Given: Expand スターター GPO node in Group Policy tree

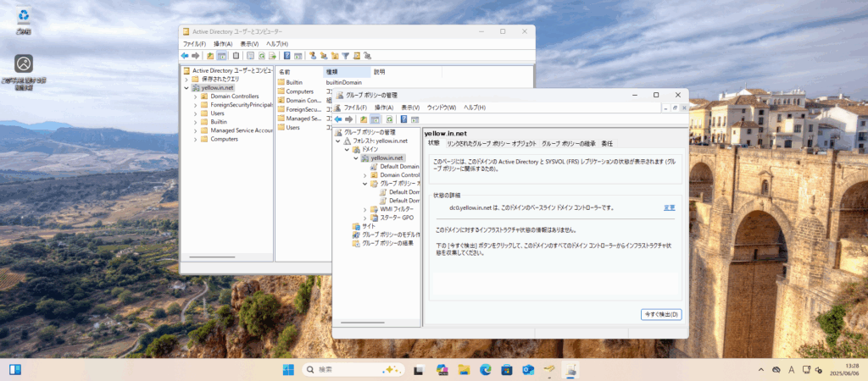Looking at the screenshot, I should pyautogui.click(x=364, y=218).
